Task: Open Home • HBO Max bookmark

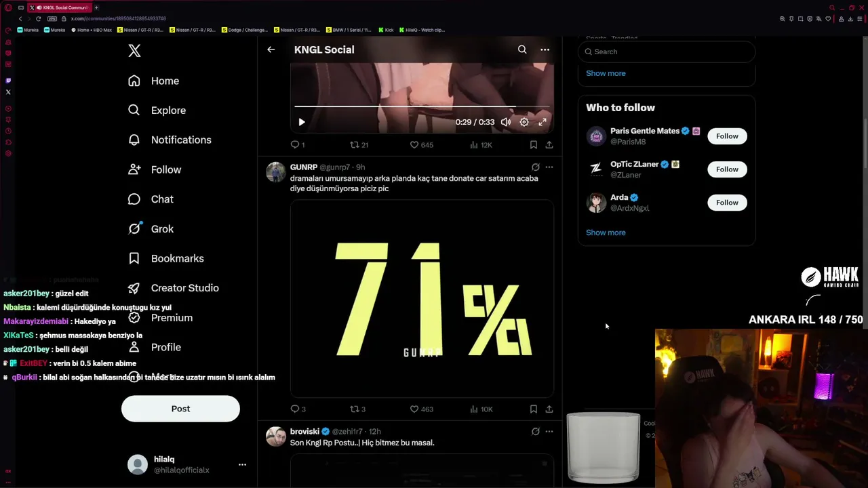Action: [x=92, y=30]
